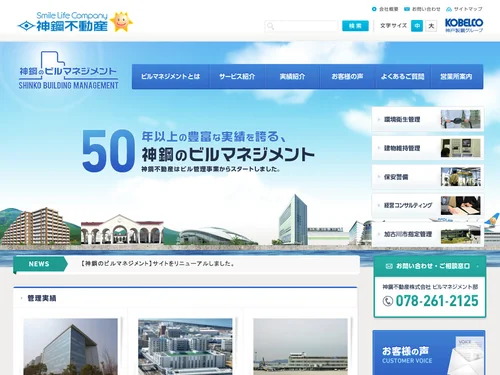The image size is (500, 375).
Task: Click the smiling sun mascot icon
Action: [121, 22]
